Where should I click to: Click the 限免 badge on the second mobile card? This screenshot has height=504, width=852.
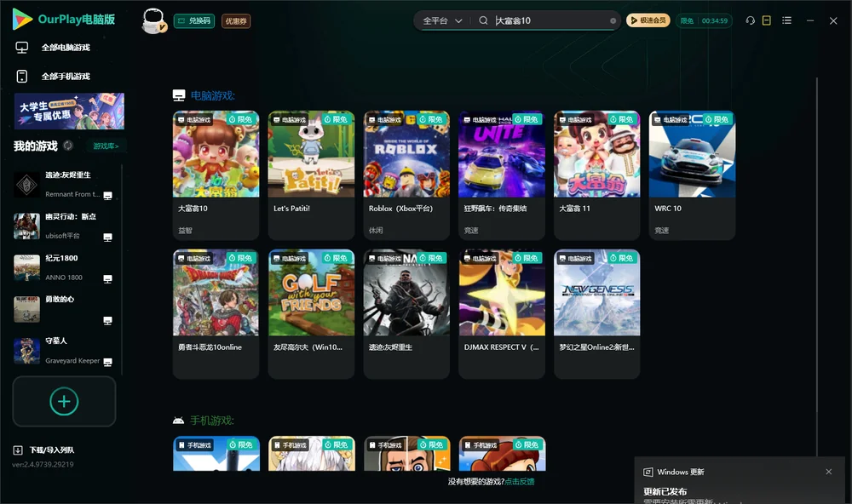[337, 444]
